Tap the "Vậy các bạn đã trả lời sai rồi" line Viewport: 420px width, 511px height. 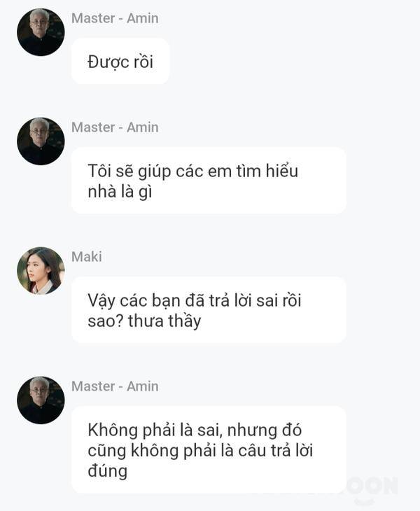[x=195, y=300]
